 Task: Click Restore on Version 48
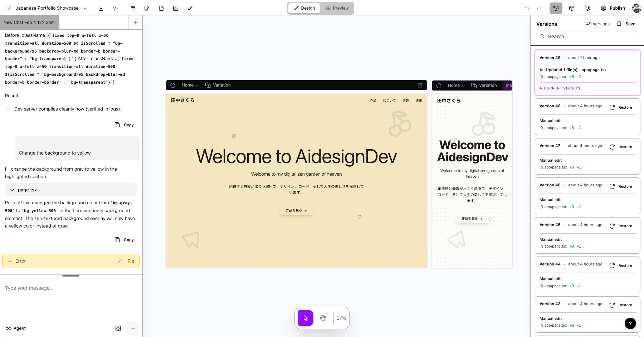(621, 107)
